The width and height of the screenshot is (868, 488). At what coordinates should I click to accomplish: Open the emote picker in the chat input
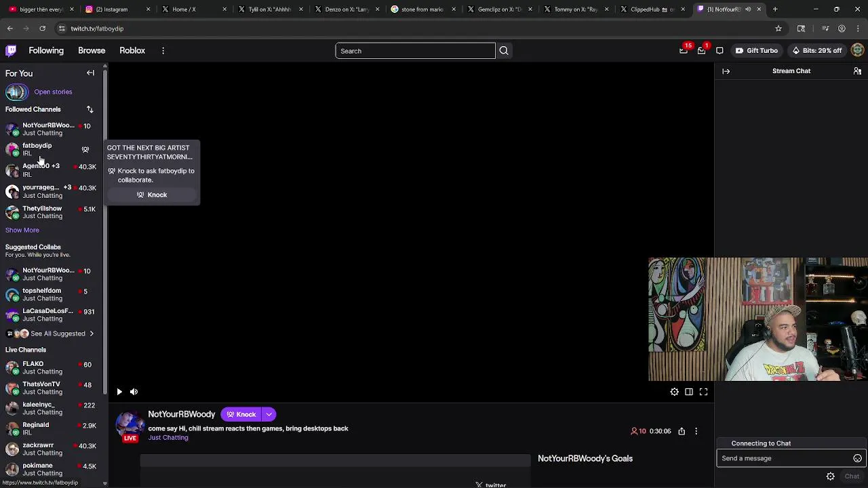[857, 458]
